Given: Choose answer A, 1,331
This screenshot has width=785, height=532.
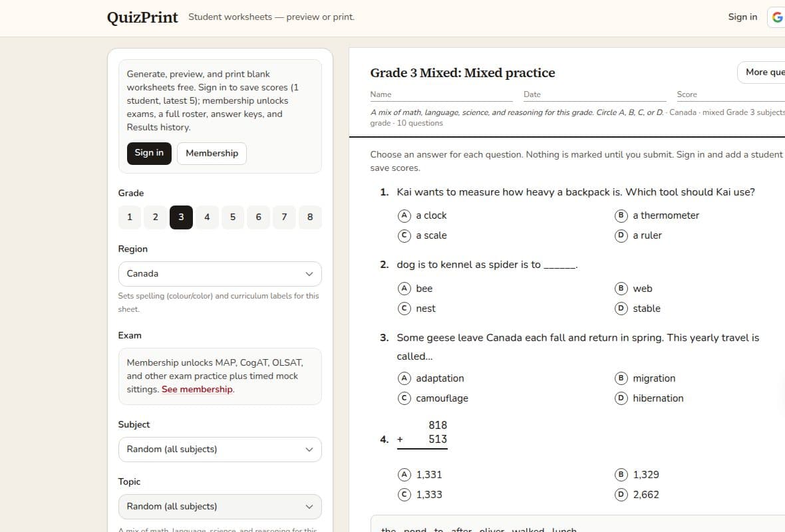Looking at the screenshot, I should pos(420,474).
